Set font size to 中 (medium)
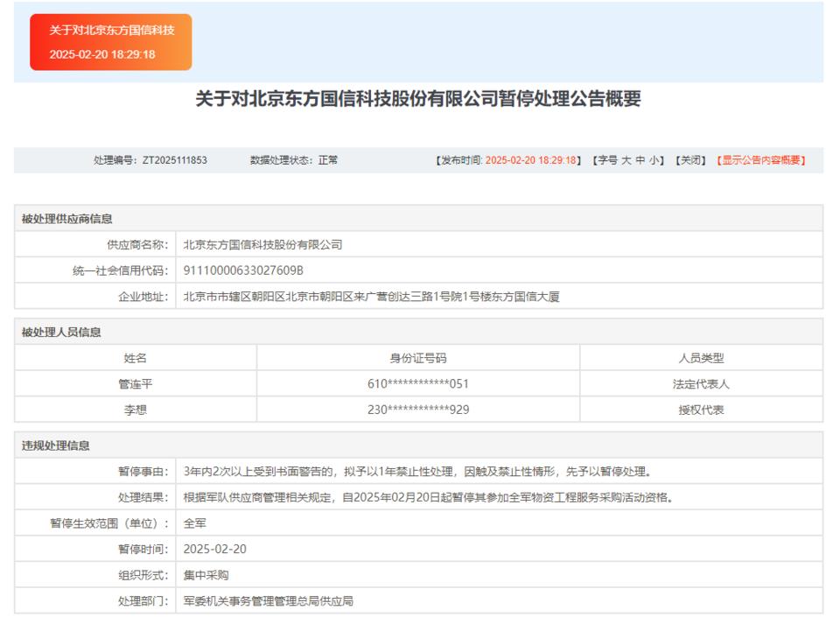 (x=640, y=160)
